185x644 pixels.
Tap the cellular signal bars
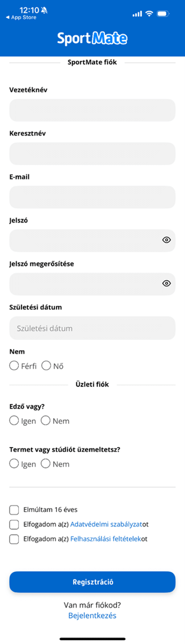click(x=137, y=14)
